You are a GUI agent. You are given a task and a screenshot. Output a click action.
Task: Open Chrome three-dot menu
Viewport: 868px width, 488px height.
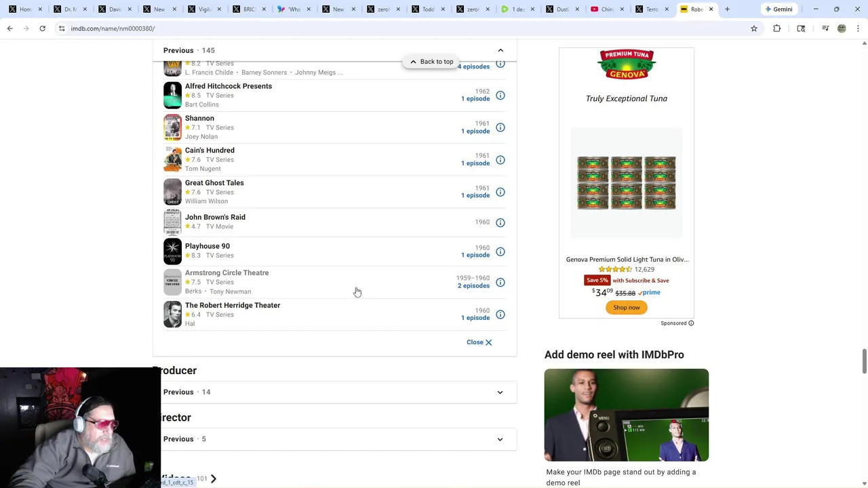click(x=859, y=28)
